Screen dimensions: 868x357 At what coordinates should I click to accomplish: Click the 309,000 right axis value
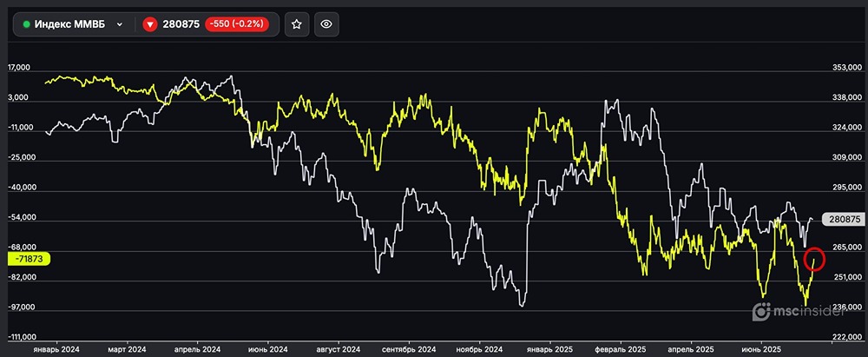coord(846,157)
